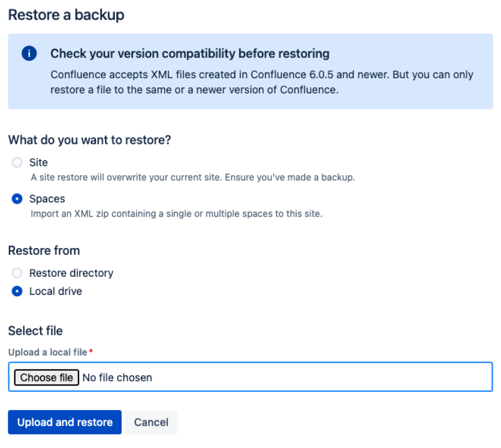Click the version compatibility banner title
This screenshot has height=448, width=501.
(190, 53)
